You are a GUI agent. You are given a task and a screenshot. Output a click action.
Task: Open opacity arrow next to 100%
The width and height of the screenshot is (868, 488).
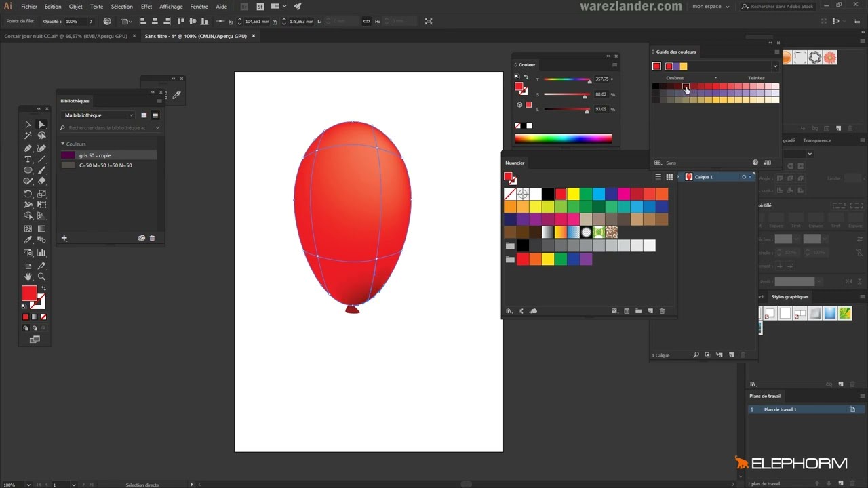[x=91, y=21]
